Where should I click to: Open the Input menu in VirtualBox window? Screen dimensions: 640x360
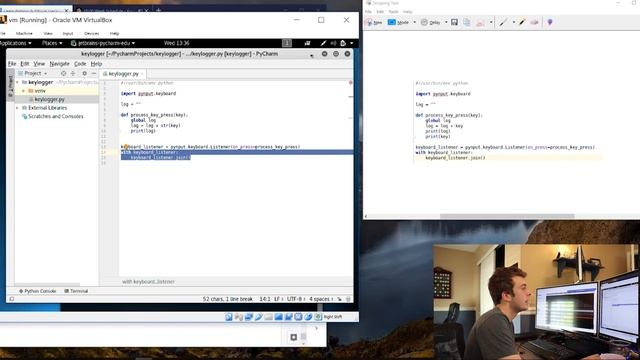(68, 33)
